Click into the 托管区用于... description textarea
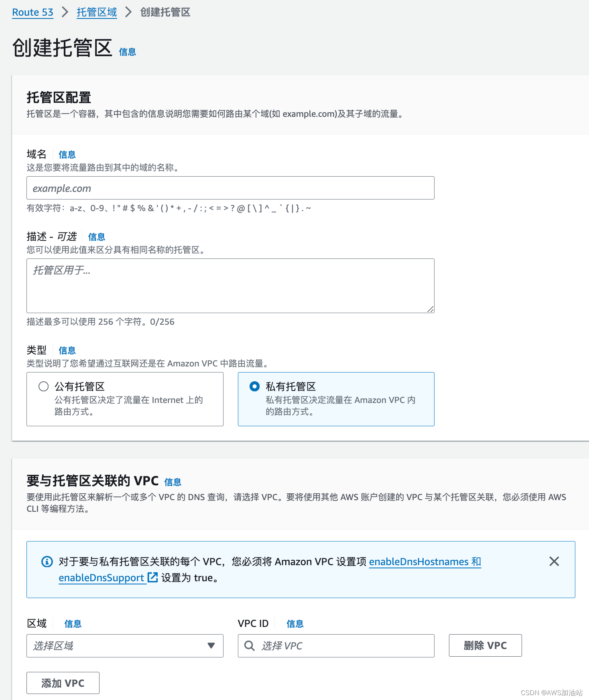 (x=230, y=286)
